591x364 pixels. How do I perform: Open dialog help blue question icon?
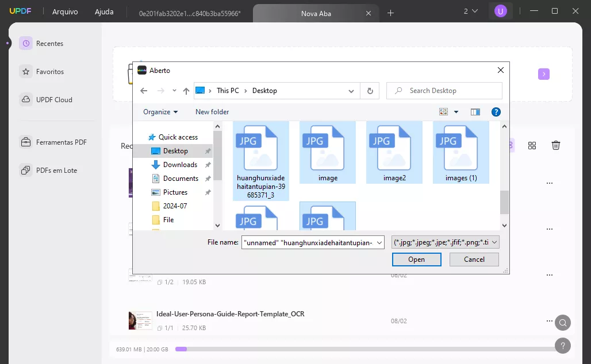tap(496, 112)
